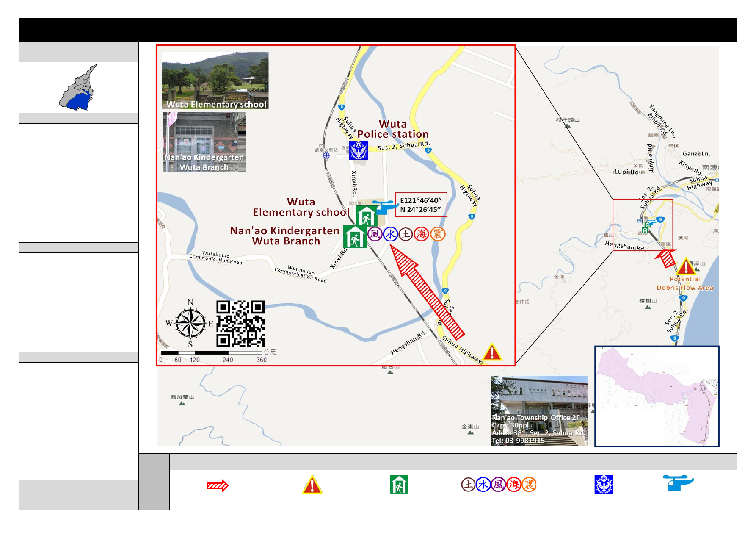Click the 'Sec. 2, Suhua Rd.' label near police station
This screenshot has width=756, height=535.
pyautogui.click(x=403, y=146)
